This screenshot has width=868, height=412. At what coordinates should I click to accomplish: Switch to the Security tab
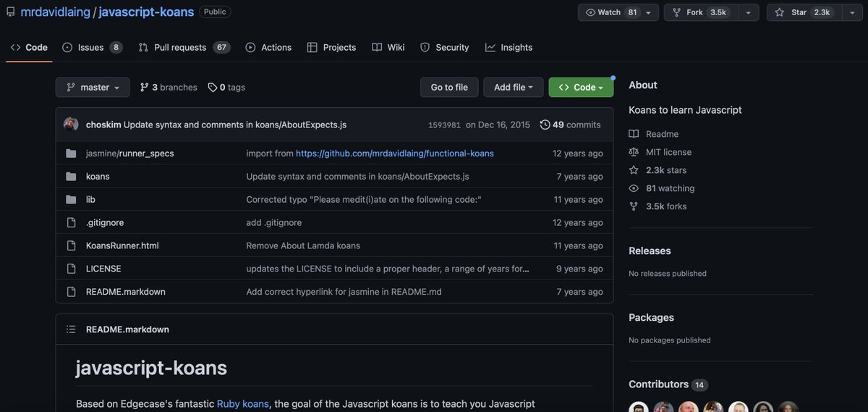[x=445, y=47]
